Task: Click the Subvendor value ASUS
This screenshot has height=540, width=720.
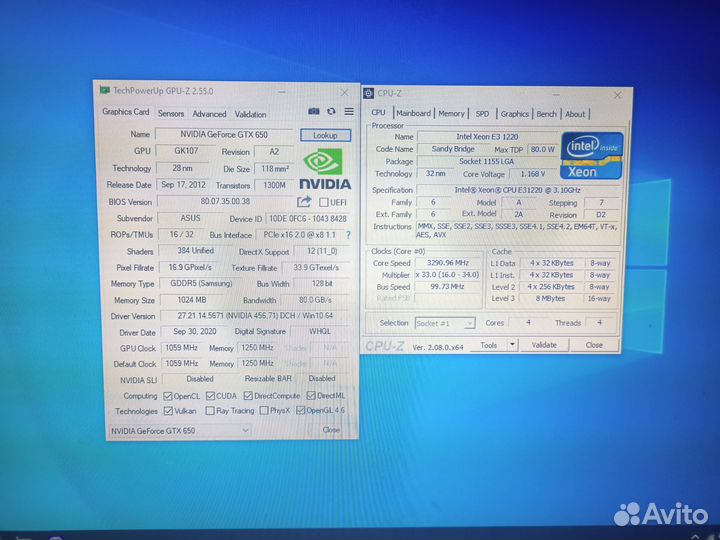Action: tap(191, 218)
